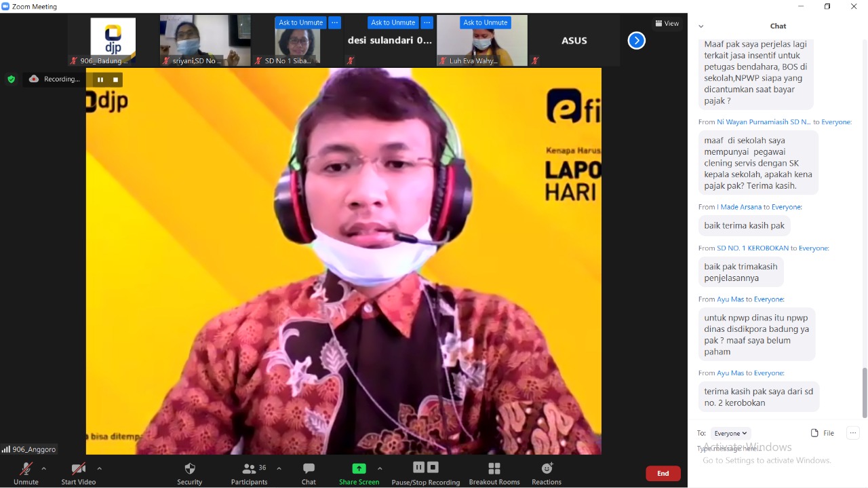The image size is (868, 488).
Task: Click the red End meeting button
Action: point(663,473)
